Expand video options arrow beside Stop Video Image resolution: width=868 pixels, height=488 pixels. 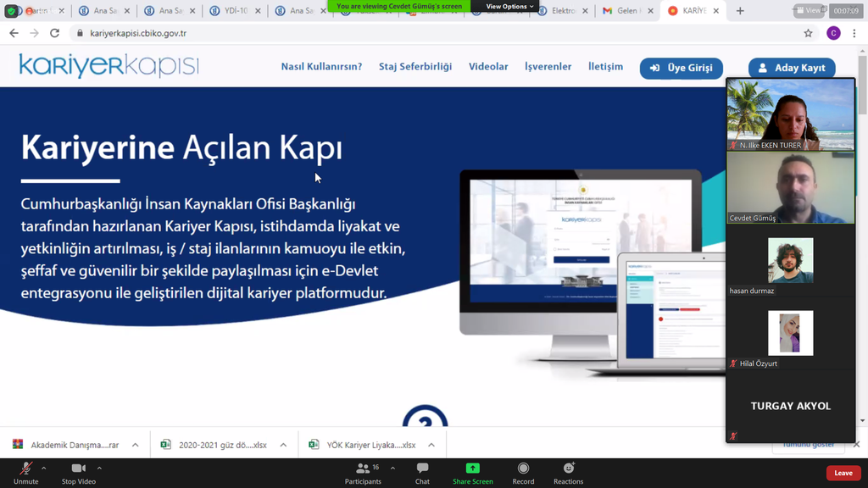coord(100,469)
